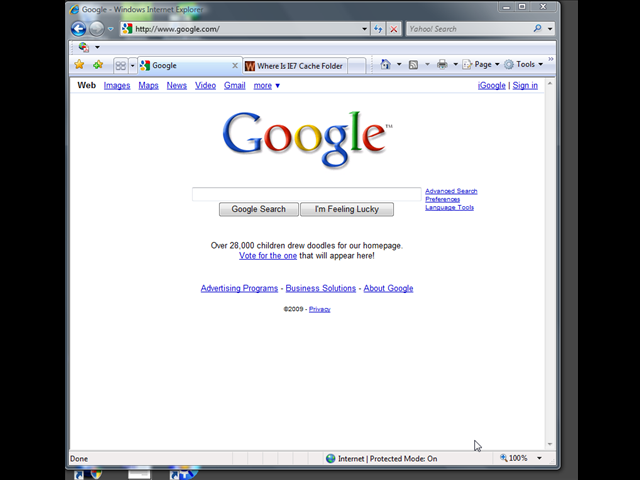Click the Google Search button

pyautogui.click(x=258, y=209)
